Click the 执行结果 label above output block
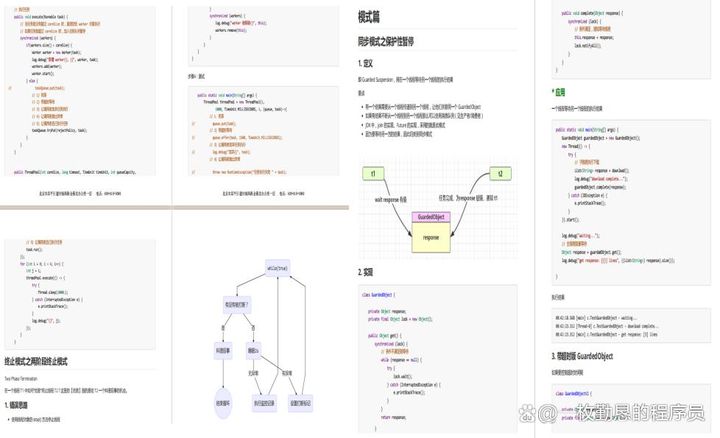The width and height of the screenshot is (720, 438). (558, 297)
